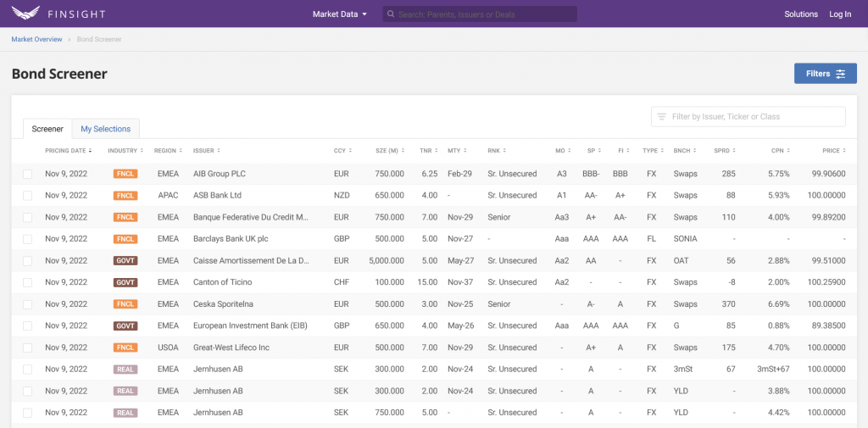Click the GOVT badge for Canton of Ticino
This screenshot has height=428, width=868.
point(125,282)
